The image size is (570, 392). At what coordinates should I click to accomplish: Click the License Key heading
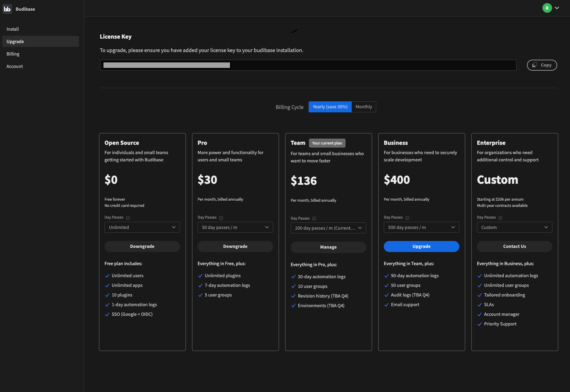(116, 37)
